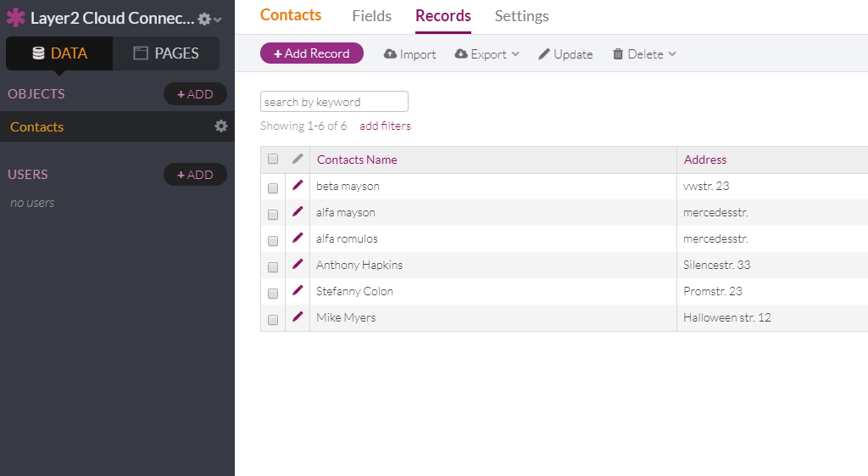Open the app settings gear dropdown
The height and width of the screenshot is (476, 868).
[209, 19]
